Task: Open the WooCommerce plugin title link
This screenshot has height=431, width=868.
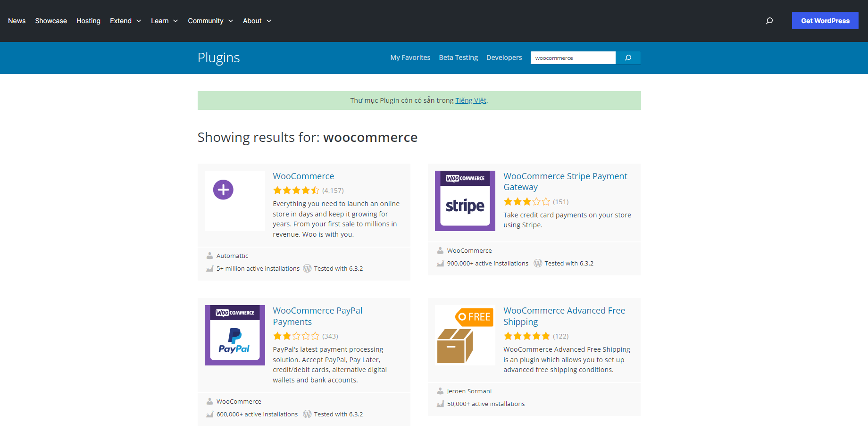Action: (x=303, y=176)
